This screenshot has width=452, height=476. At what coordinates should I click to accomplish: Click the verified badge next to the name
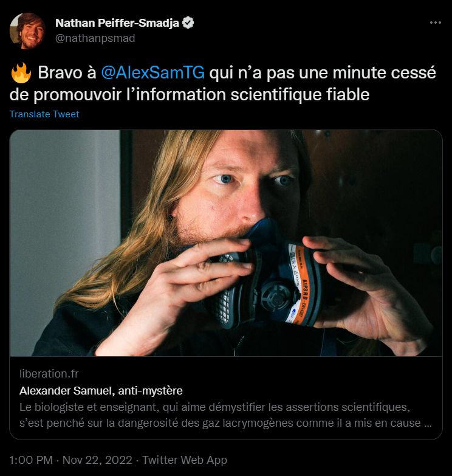click(x=188, y=23)
